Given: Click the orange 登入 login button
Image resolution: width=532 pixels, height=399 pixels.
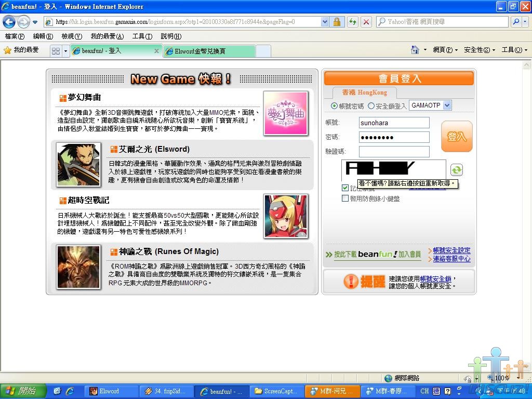Looking at the screenshot, I should click(x=457, y=137).
